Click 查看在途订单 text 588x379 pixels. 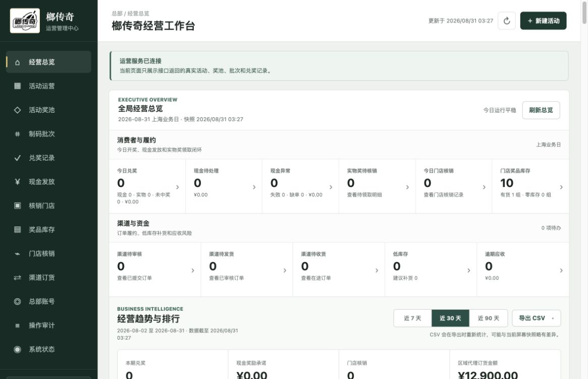pyautogui.click(x=316, y=278)
